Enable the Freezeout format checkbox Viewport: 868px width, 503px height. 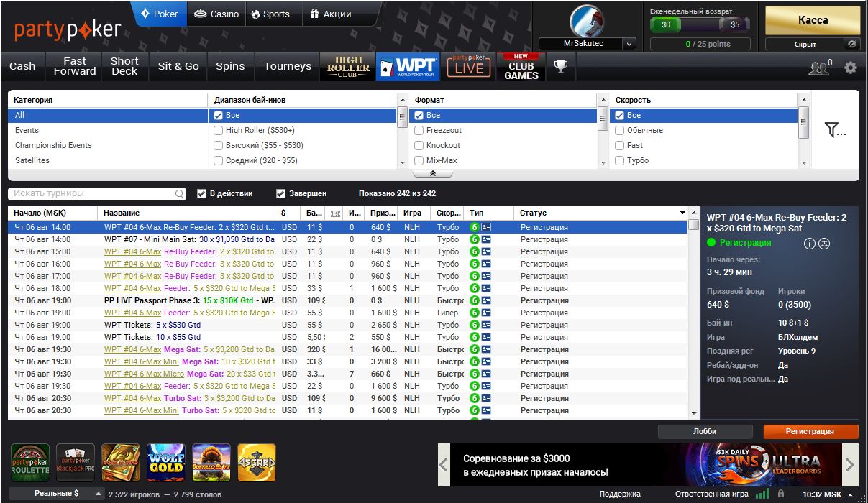(419, 130)
